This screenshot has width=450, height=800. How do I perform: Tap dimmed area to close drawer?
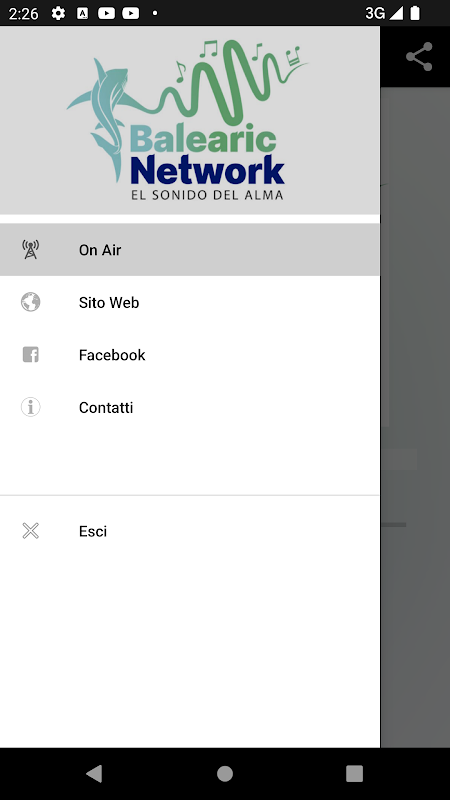click(x=415, y=408)
